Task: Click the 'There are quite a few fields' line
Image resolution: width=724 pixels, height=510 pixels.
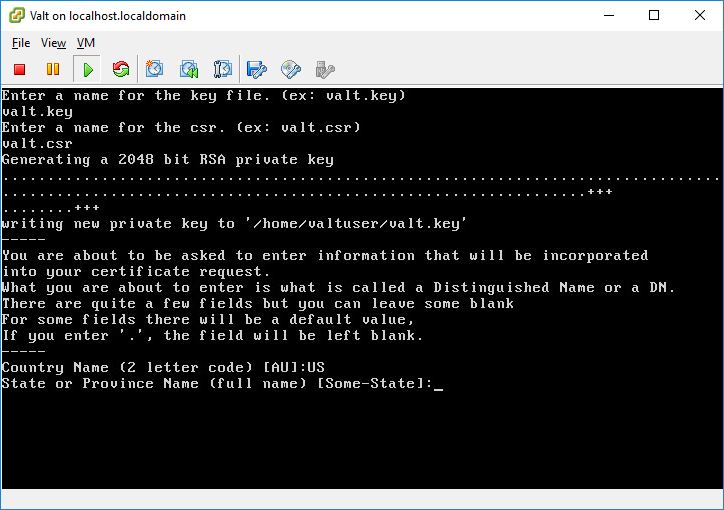Action: [258, 304]
